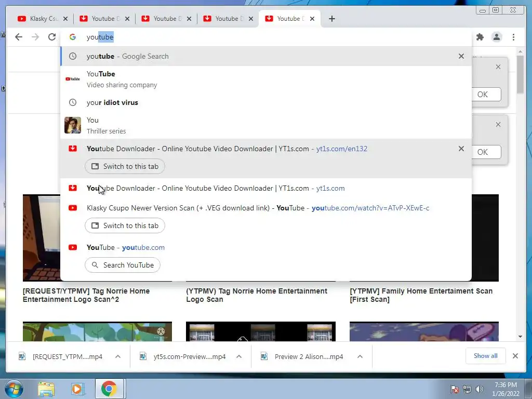Close the active Youtube Downloader tab
This screenshot has height=399, width=532.
[312, 19]
